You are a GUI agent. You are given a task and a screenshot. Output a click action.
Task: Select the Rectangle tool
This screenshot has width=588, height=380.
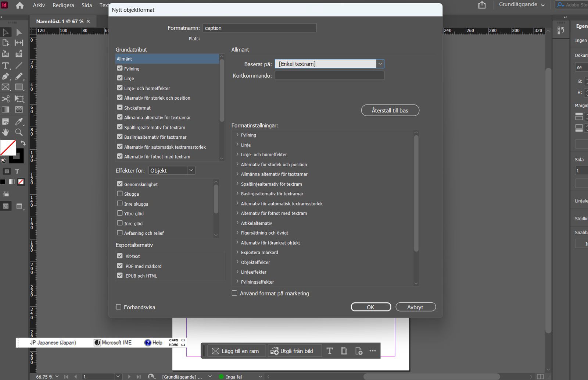coord(19,88)
